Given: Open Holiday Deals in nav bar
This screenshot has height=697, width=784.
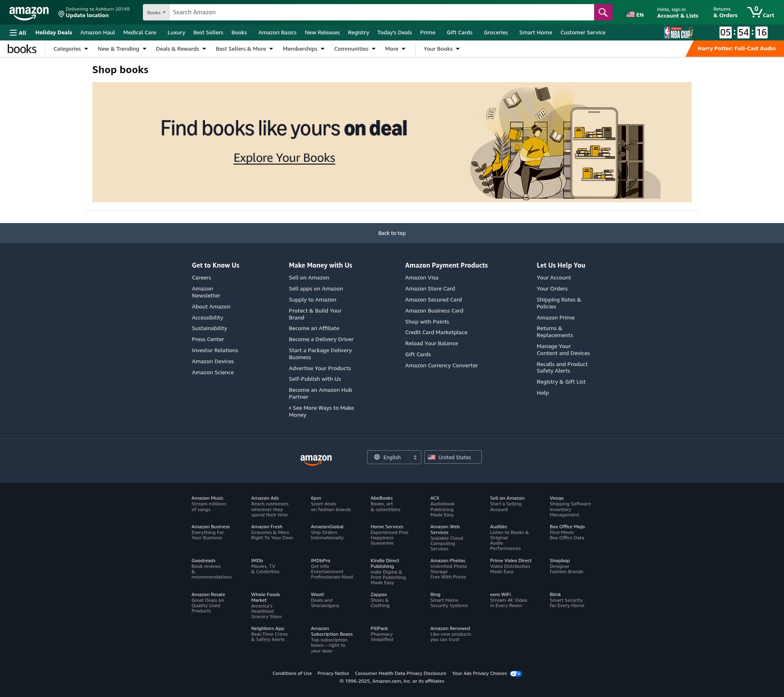Looking at the screenshot, I should point(53,33).
